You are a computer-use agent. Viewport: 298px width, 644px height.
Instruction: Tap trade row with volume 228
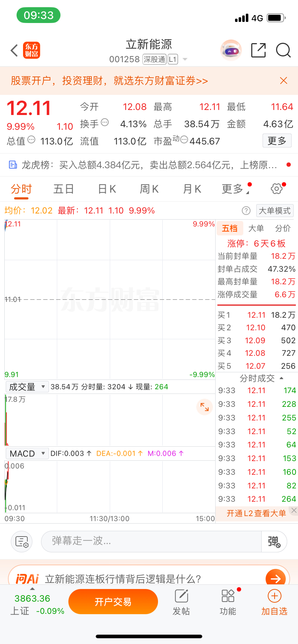(x=257, y=404)
